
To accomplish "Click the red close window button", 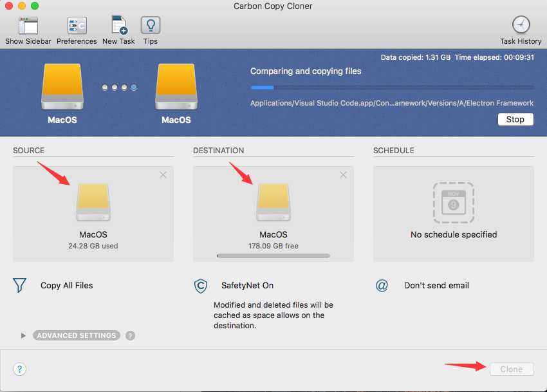I will [x=9, y=6].
